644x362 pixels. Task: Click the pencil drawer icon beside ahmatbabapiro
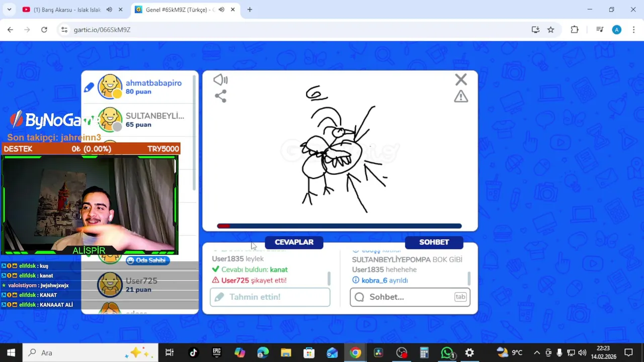(89, 87)
